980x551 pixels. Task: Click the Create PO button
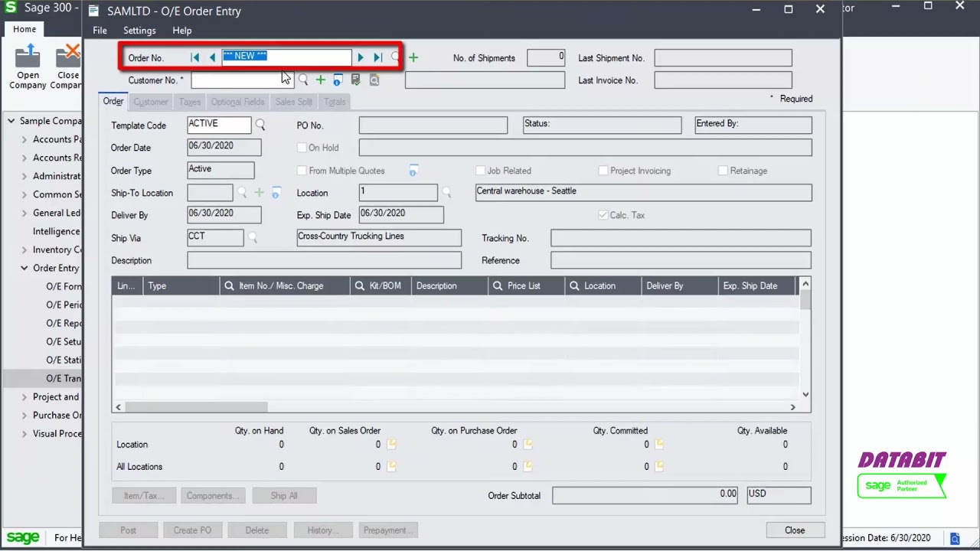[x=192, y=530]
